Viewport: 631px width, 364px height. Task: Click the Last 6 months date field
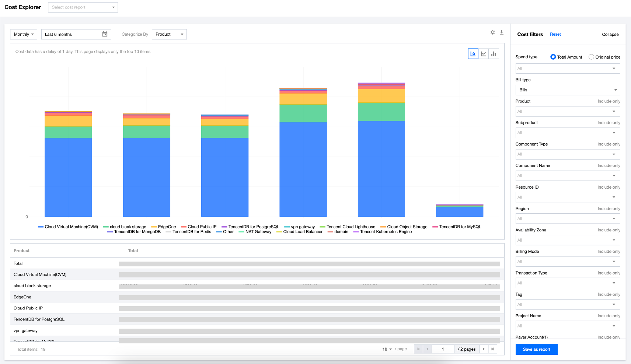pos(76,34)
